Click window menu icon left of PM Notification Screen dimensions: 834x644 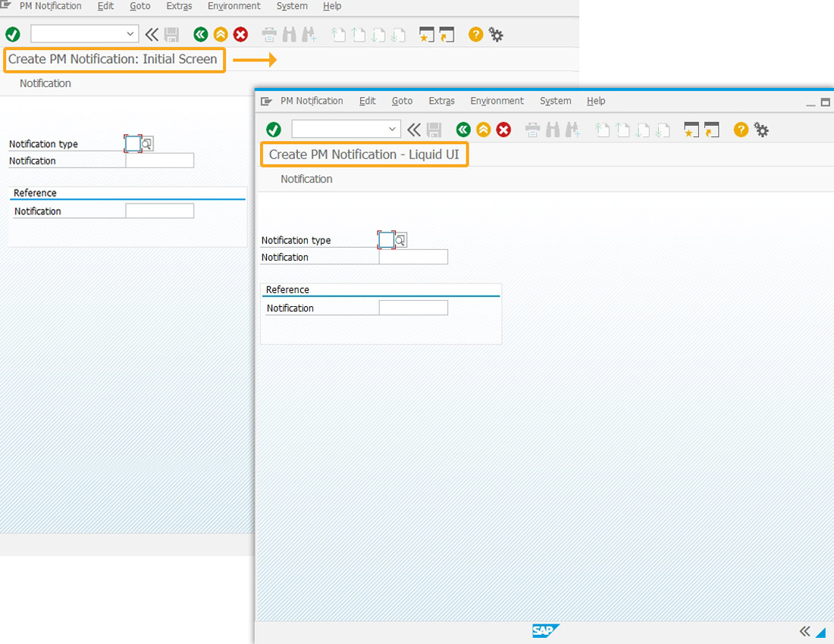coord(266,101)
